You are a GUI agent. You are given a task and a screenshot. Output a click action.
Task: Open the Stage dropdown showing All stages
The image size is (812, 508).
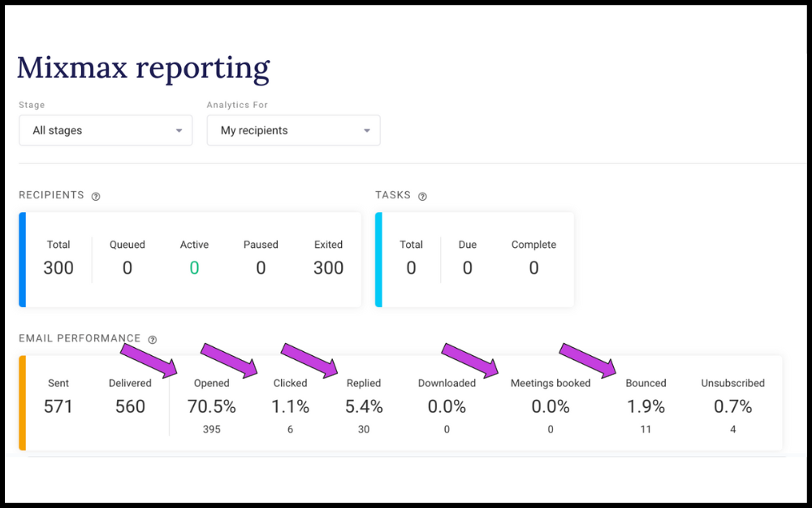[105, 130]
